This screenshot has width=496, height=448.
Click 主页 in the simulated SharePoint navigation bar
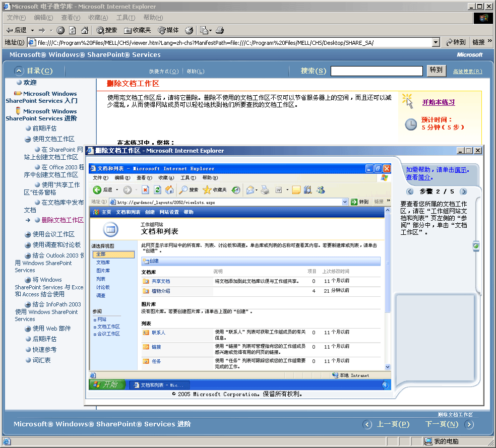pos(106,212)
